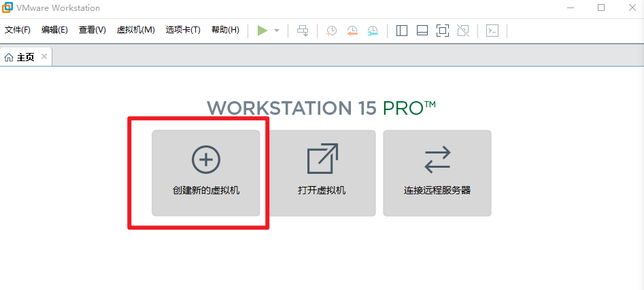
Task: Click the VMware Workstation title bar logo
Action: coord(7,7)
